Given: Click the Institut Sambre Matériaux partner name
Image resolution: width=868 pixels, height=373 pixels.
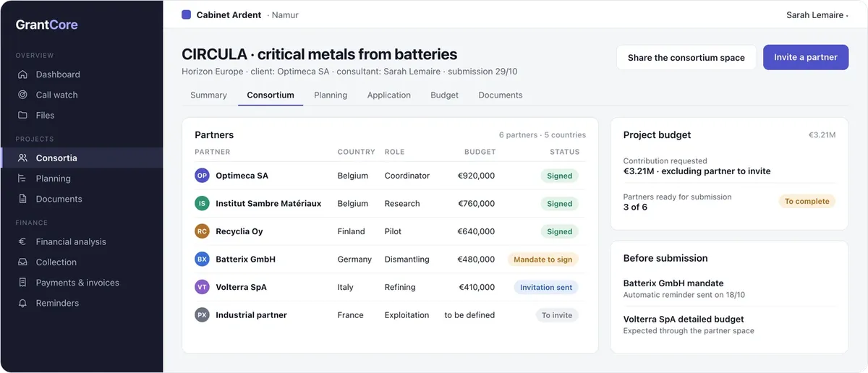Looking at the screenshot, I should (x=268, y=204).
